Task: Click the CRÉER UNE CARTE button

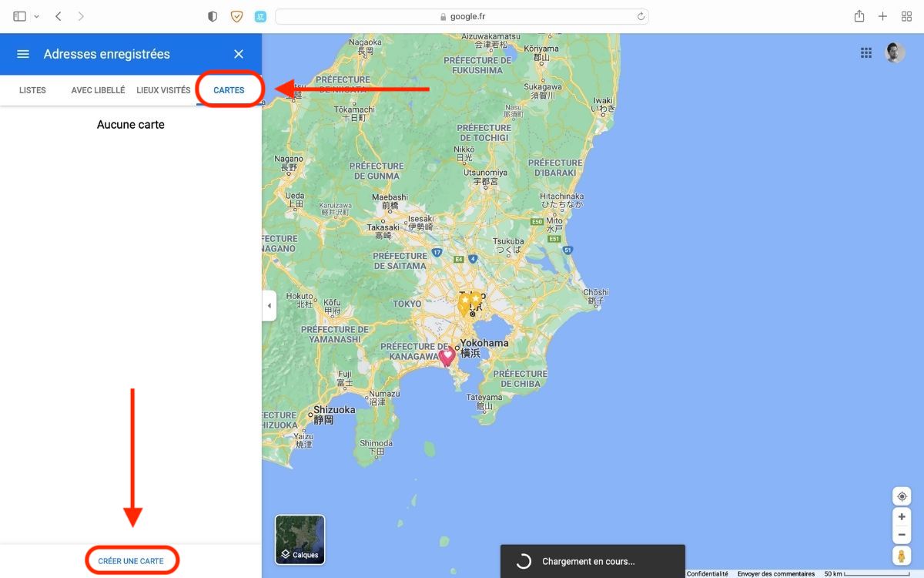Action: click(x=131, y=561)
